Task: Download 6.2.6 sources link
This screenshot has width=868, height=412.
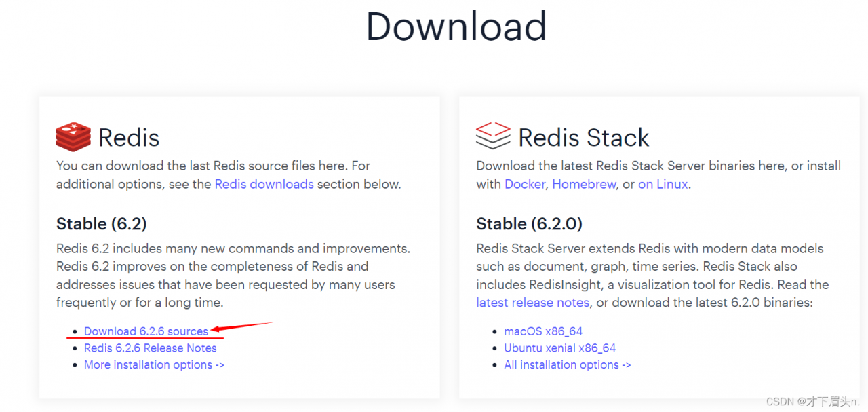Action: (x=146, y=331)
